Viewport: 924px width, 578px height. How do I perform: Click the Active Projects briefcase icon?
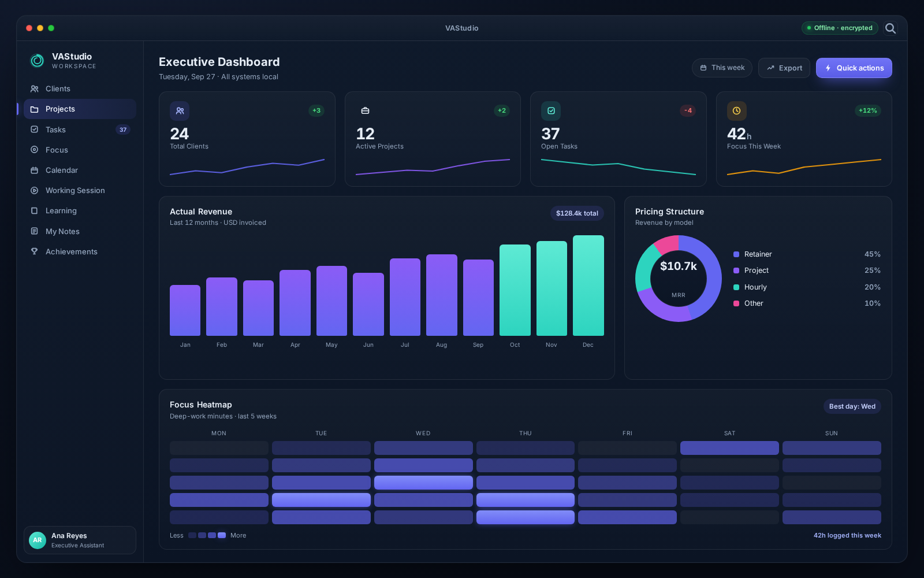pyautogui.click(x=366, y=111)
